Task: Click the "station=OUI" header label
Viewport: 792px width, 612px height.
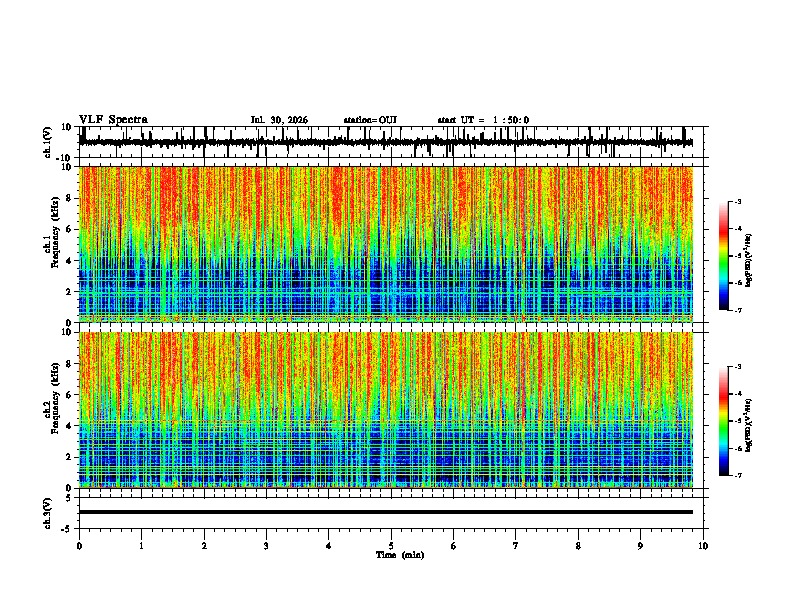Action: [370, 120]
